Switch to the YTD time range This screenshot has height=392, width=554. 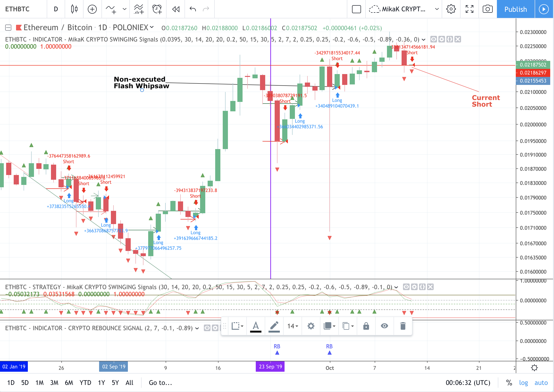85,383
